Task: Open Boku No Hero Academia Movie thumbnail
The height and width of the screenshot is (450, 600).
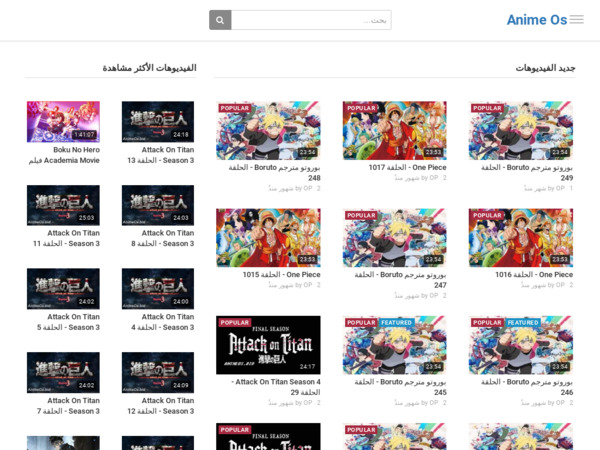Action: pyautogui.click(x=63, y=122)
